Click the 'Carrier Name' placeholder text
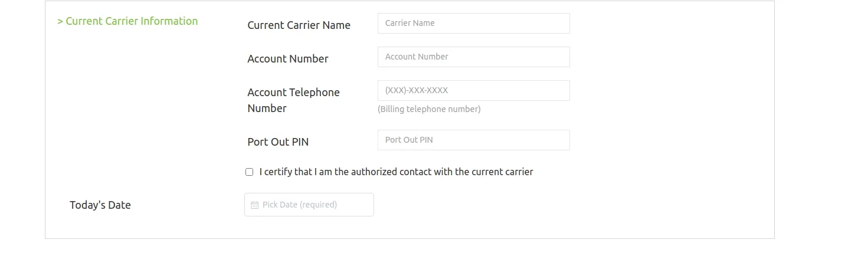The width and height of the screenshot is (868, 253). pyautogui.click(x=410, y=23)
